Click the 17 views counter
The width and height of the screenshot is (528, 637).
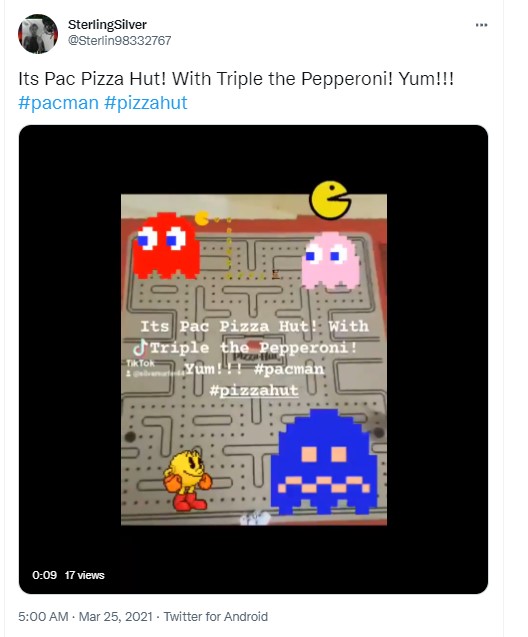[x=84, y=575]
